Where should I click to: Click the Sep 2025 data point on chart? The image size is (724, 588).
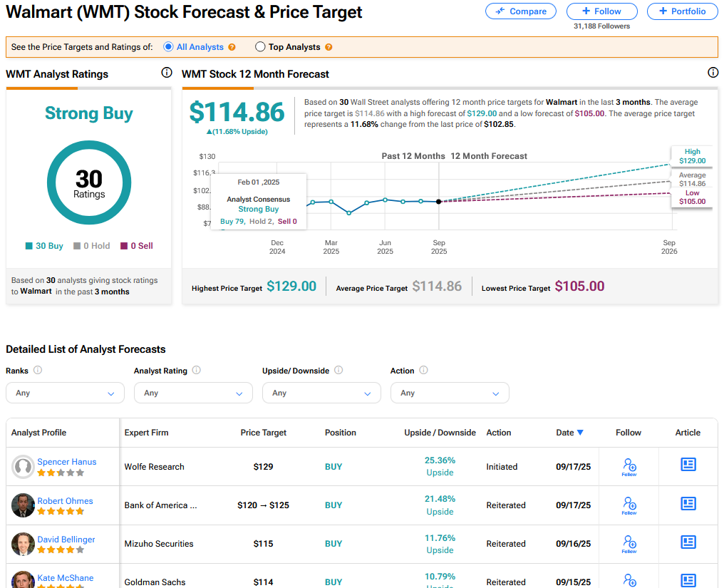pos(438,202)
